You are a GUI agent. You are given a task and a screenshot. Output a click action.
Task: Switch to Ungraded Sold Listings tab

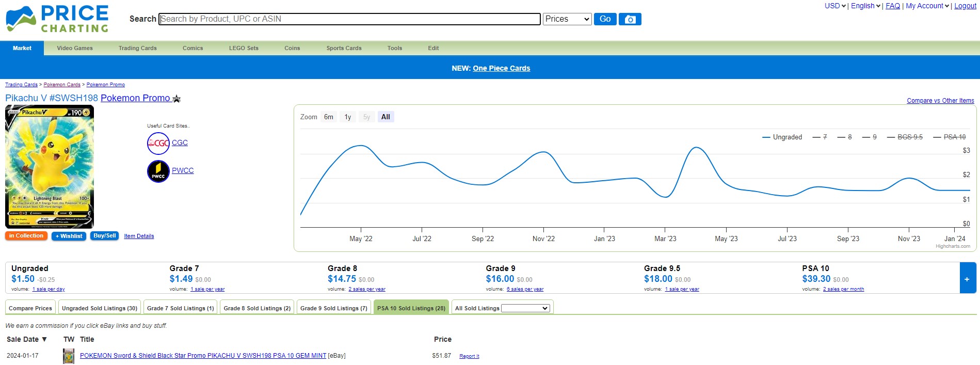[100, 308]
